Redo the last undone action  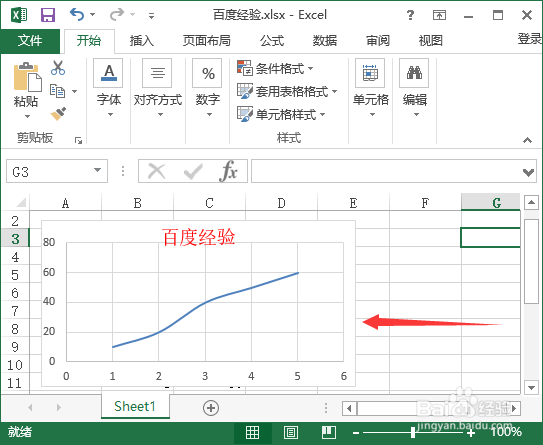click(x=117, y=15)
